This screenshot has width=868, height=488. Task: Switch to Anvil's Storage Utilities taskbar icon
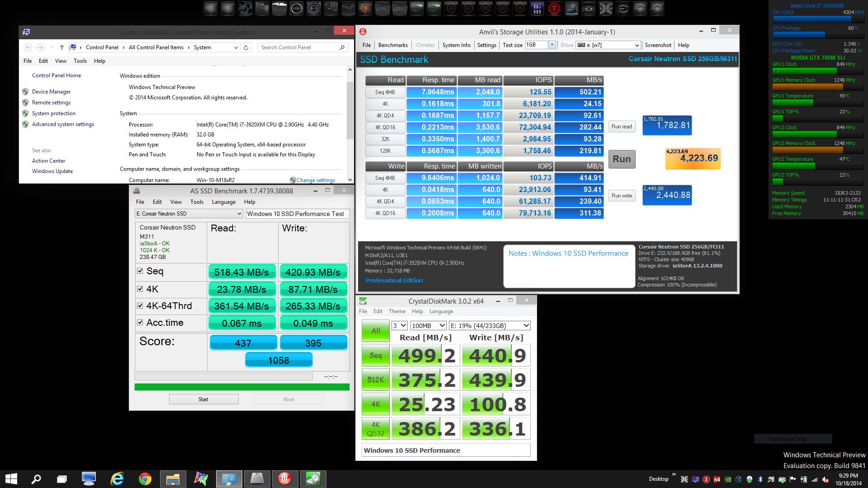pyautogui.click(x=284, y=479)
